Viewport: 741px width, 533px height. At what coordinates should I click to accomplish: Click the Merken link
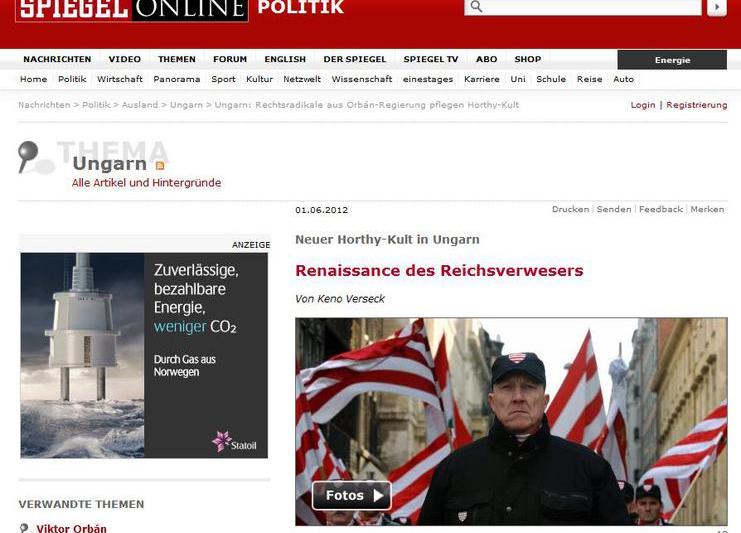coord(707,209)
